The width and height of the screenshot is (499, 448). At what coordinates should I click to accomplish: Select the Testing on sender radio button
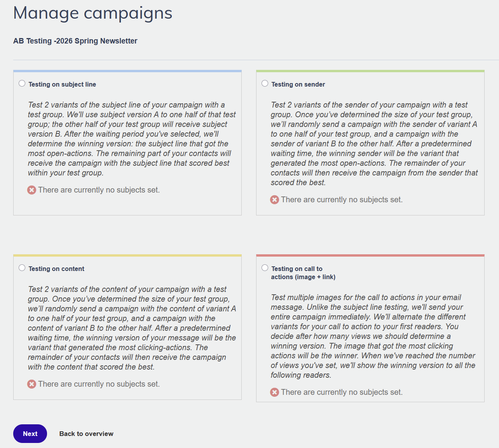pyautogui.click(x=265, y=83)
